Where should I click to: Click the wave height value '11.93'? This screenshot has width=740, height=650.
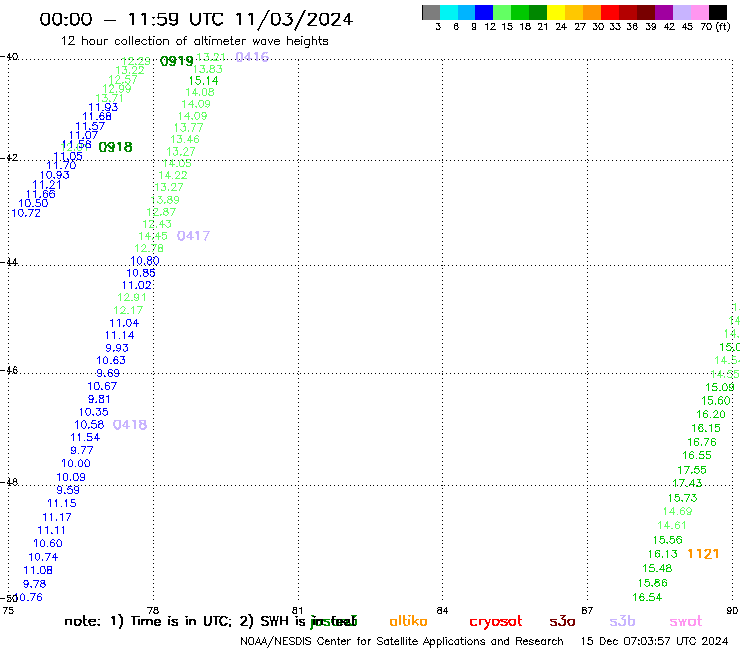pos(103,107)
